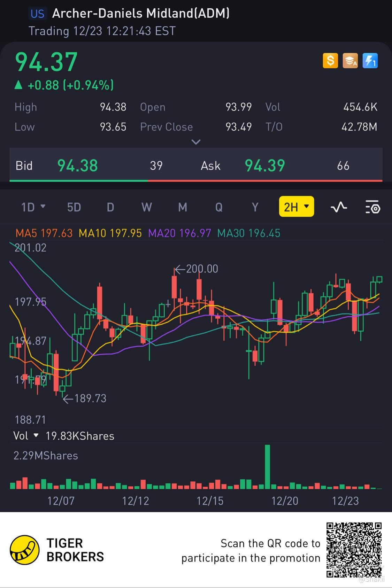Open the Vol indicator dropdown
Image resolution: width=392 pixels, height=588 pixels.
point(26,436)
